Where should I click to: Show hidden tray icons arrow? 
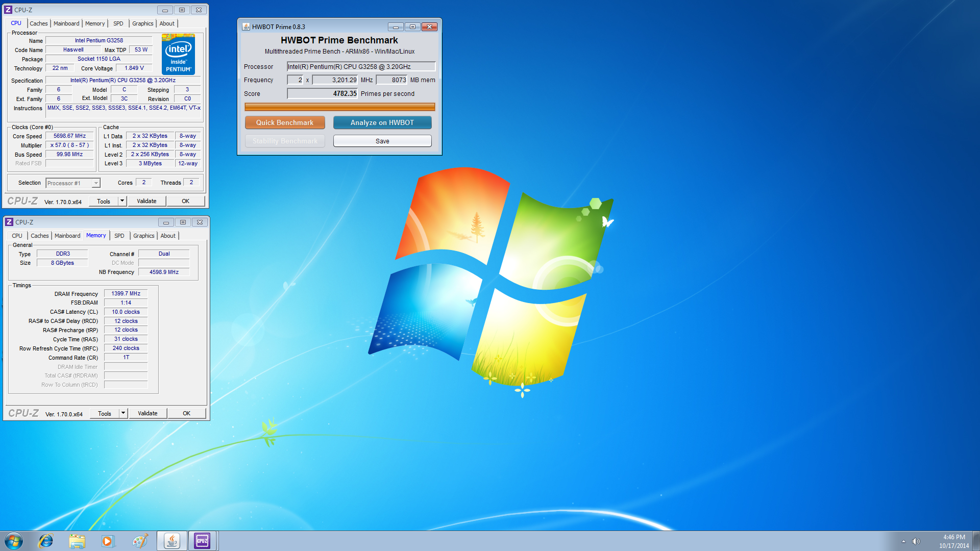(x=903, y=541)
